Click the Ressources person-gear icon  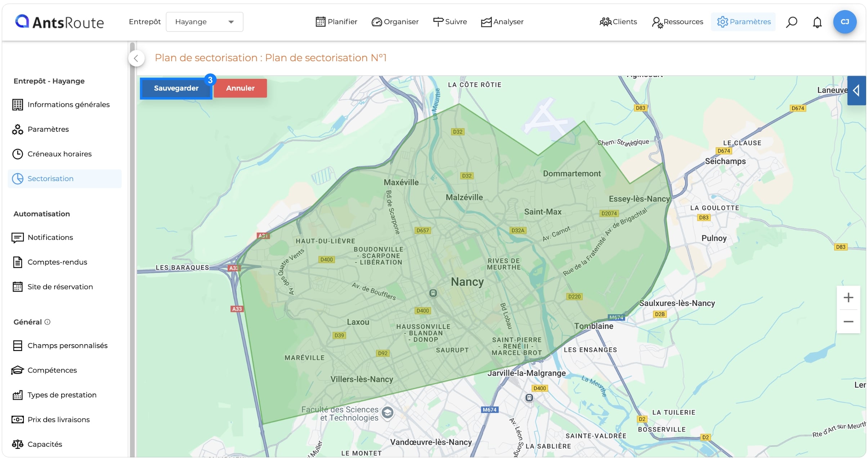657,22
